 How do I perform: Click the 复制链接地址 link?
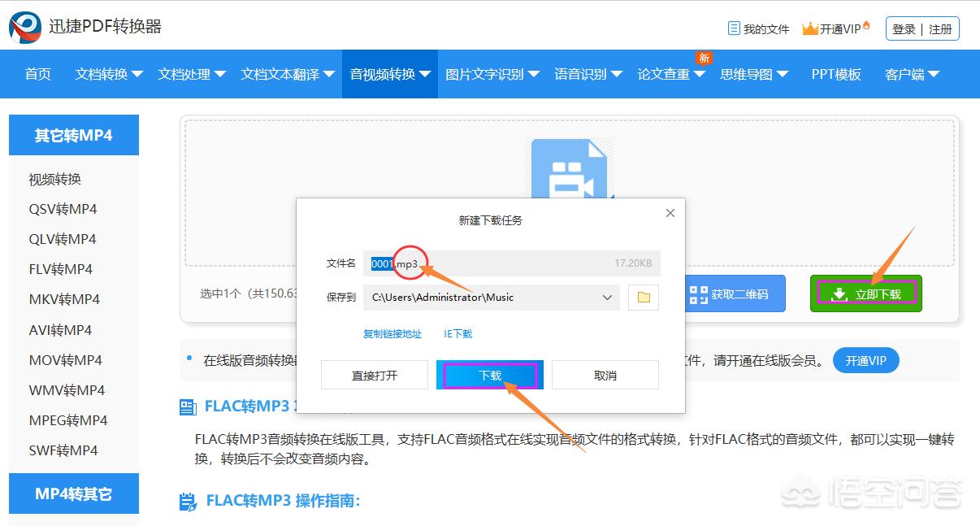coord(392,334)
